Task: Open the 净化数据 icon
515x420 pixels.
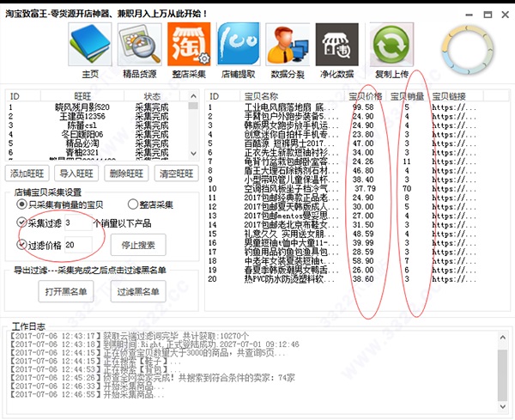Action: point(337,45)
